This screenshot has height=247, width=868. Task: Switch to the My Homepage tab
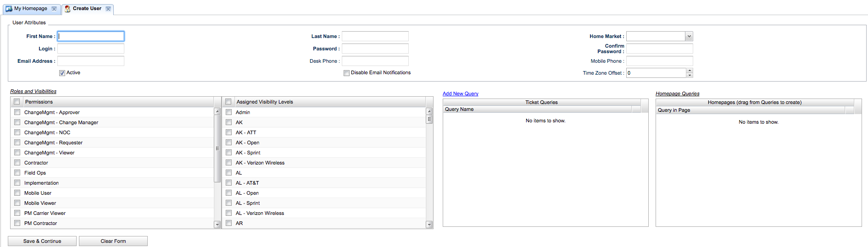tap(30, 9)
